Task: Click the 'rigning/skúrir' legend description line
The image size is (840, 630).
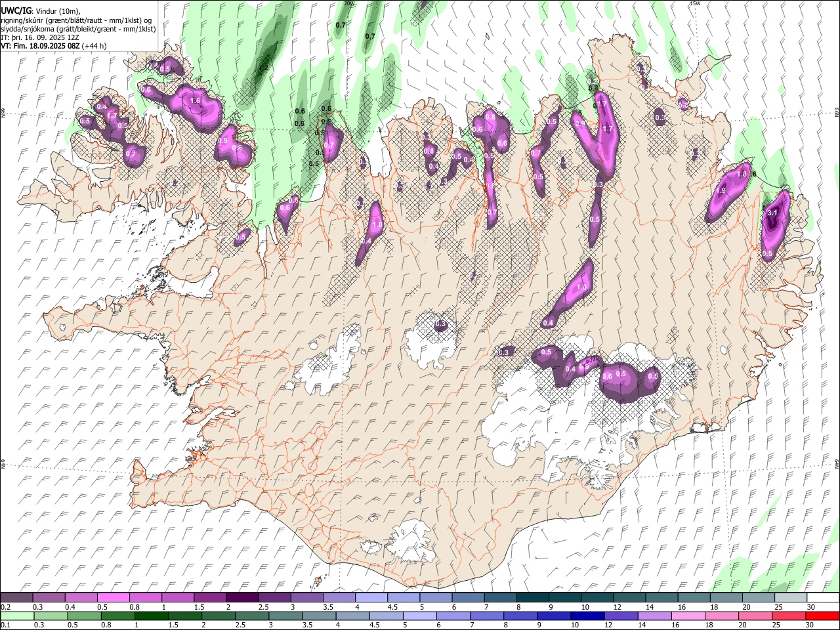Action: click(x=76, y=20)
